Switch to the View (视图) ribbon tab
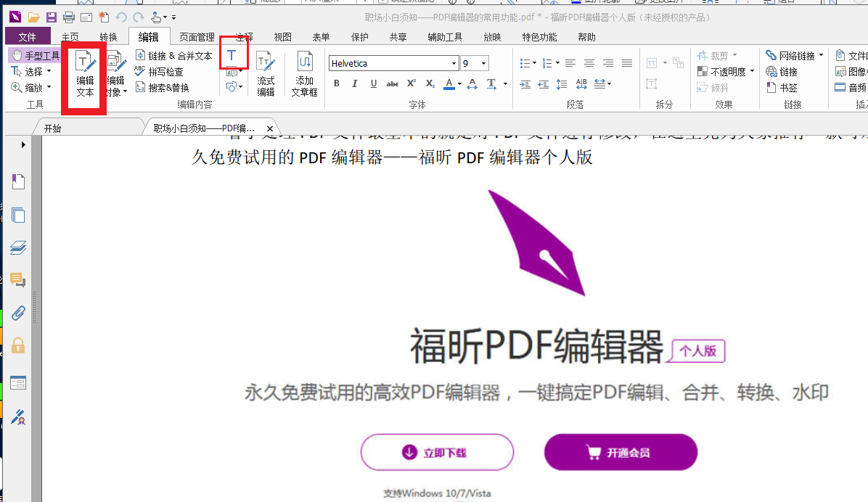This screenshot has height=502, width=868. [x=282, y=37]
